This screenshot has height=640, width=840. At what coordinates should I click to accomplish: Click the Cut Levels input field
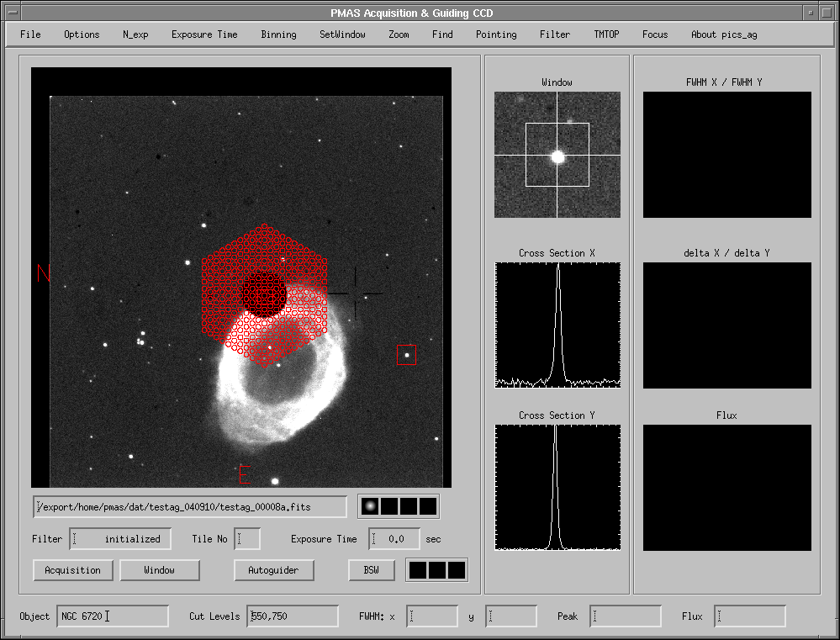coord(293,616)
